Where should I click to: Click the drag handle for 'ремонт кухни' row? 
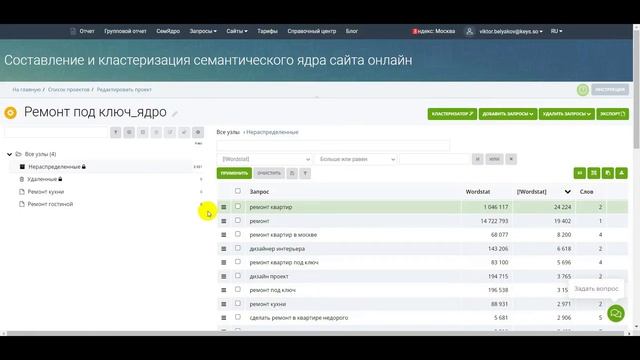click(224, 304)
